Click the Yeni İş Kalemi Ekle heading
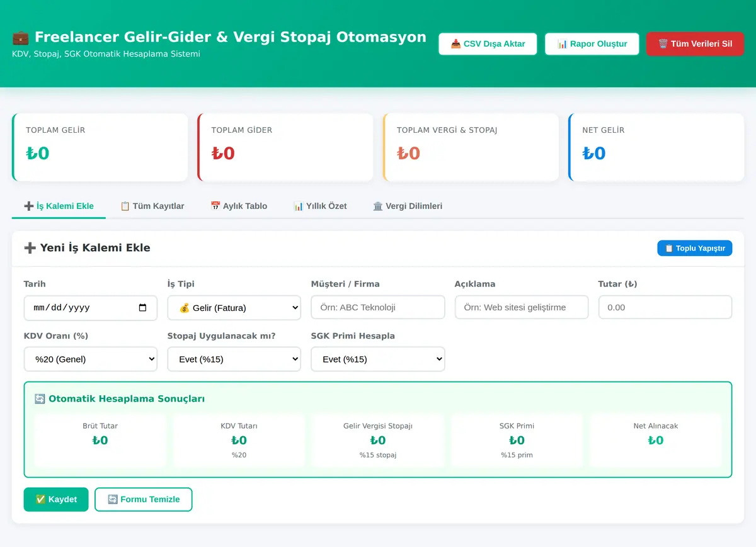Screen dimensions: 756x547 point(87,248)
